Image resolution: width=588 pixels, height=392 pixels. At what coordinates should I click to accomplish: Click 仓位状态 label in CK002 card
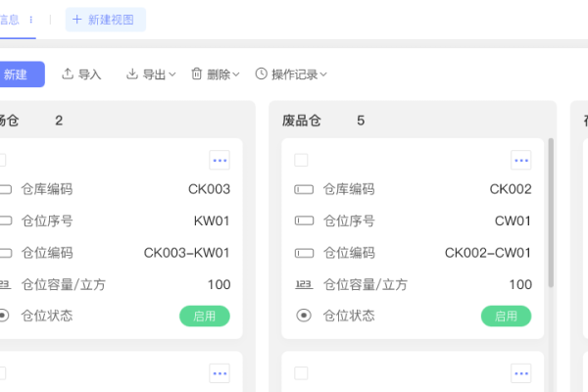tap(349, 316)
